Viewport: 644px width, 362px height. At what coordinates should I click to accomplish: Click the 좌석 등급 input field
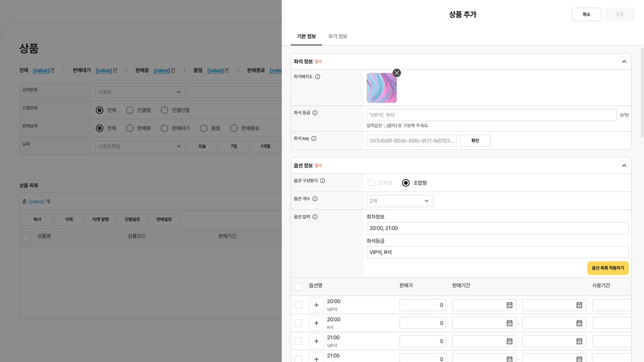[491, 115]
